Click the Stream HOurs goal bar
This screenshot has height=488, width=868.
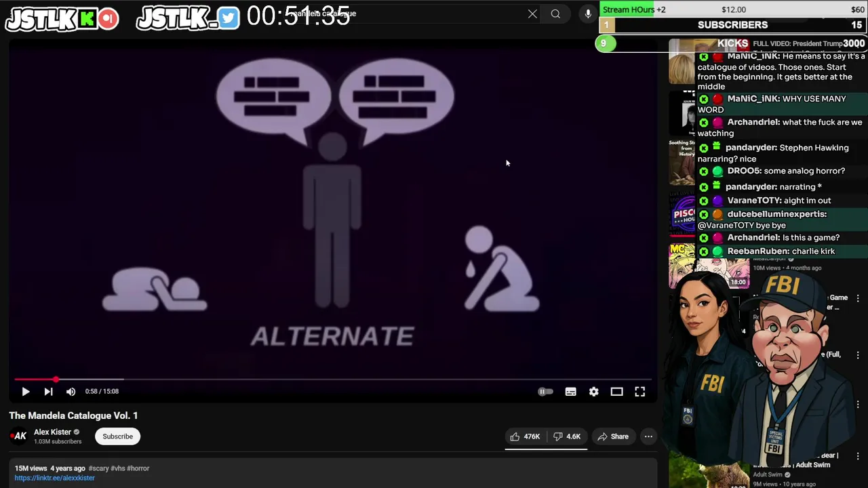coord(733,9)
